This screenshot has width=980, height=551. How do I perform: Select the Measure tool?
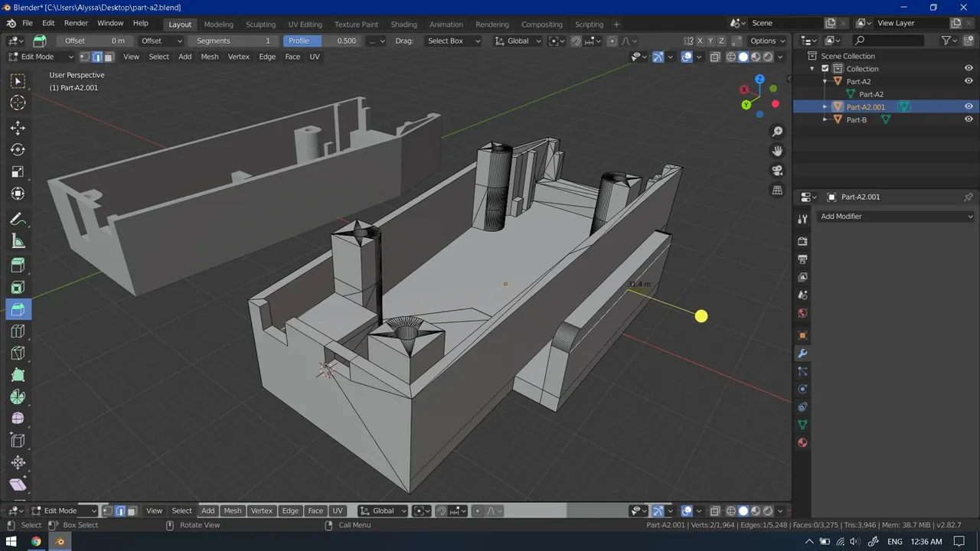click(x=18, y=241)
